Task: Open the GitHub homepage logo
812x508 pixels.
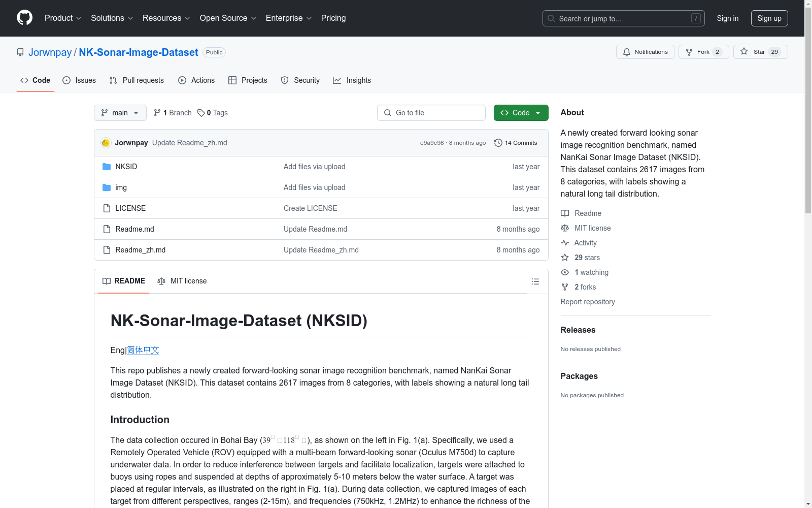Action: (24, 18)
